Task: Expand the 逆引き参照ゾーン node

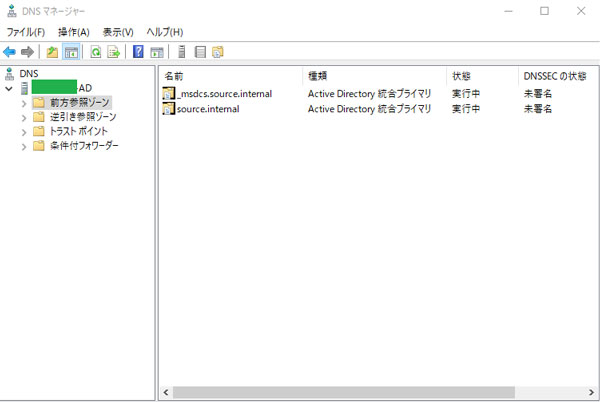Action: tap(24, 118)
